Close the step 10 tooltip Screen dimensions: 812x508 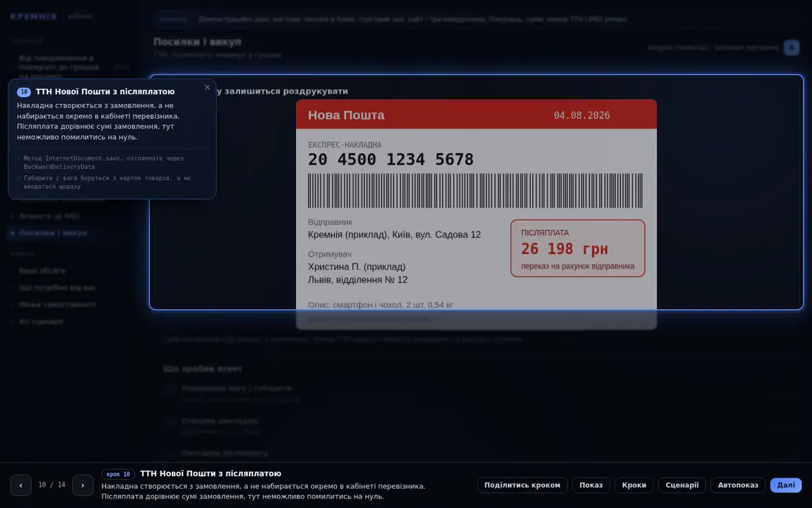tap(207, 87)
